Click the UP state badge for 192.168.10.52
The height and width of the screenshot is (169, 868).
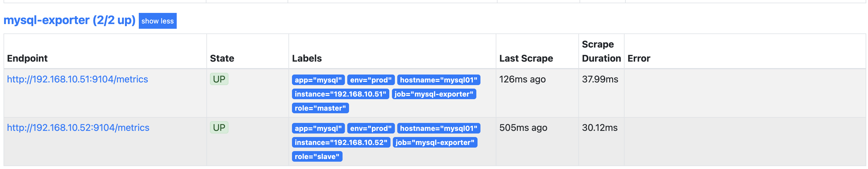(x=219, y=128)
